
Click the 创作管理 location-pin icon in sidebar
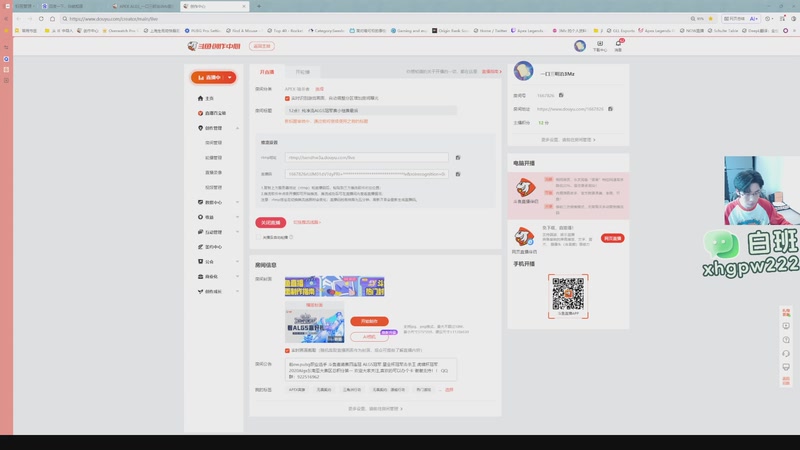coord(200,128)
